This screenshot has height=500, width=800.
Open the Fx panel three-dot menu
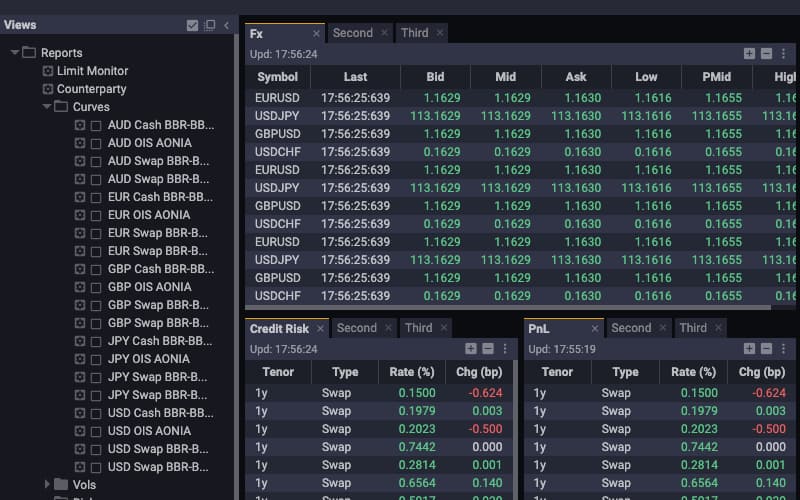click(784, 54)
